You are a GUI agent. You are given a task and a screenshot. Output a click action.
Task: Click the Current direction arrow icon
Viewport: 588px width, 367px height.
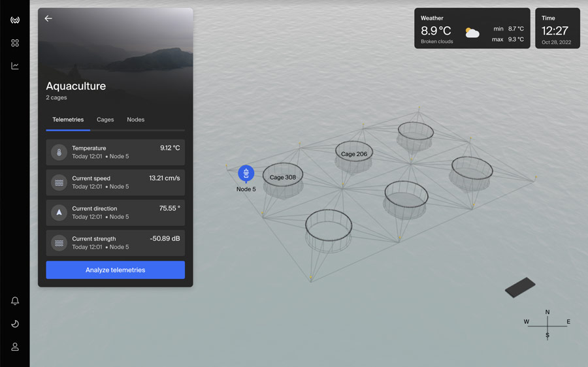click(59, 212)
